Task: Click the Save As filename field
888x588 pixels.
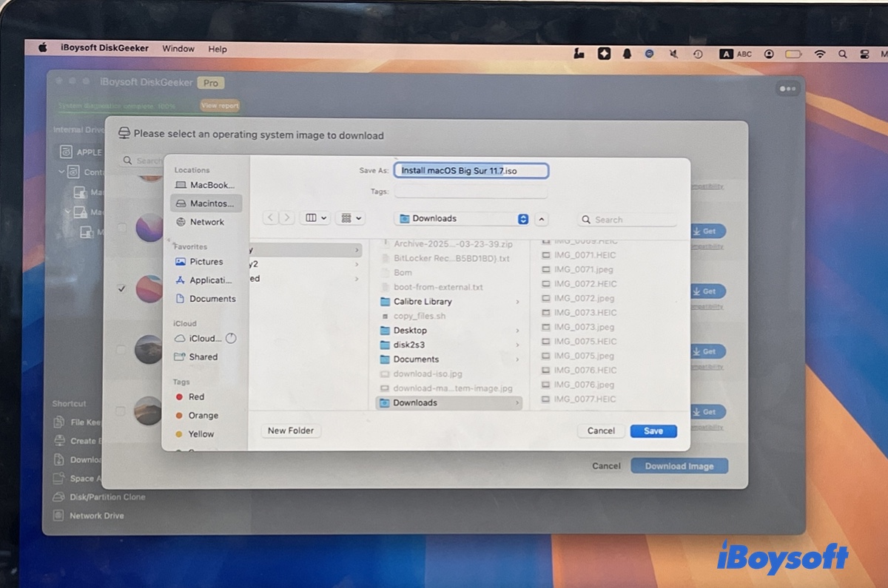Action: click(471, 171)
